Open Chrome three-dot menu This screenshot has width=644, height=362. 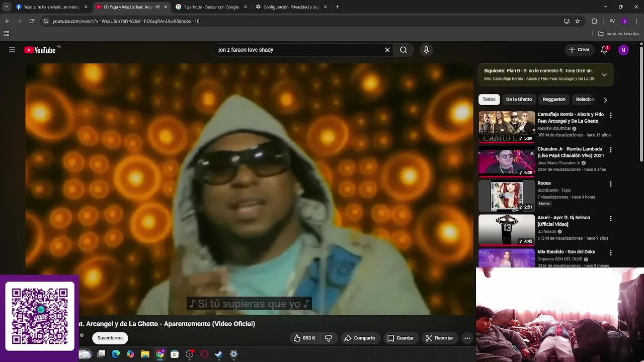click(637, 21)
